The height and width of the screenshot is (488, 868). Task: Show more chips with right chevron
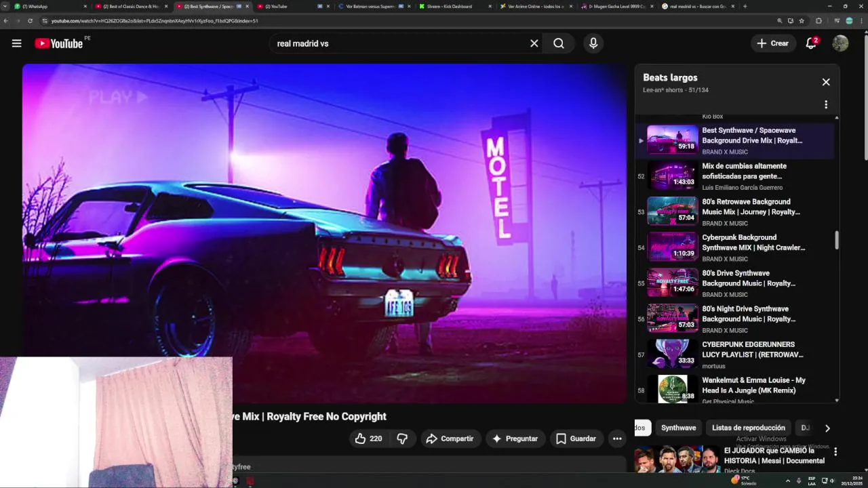coord(827,428)
